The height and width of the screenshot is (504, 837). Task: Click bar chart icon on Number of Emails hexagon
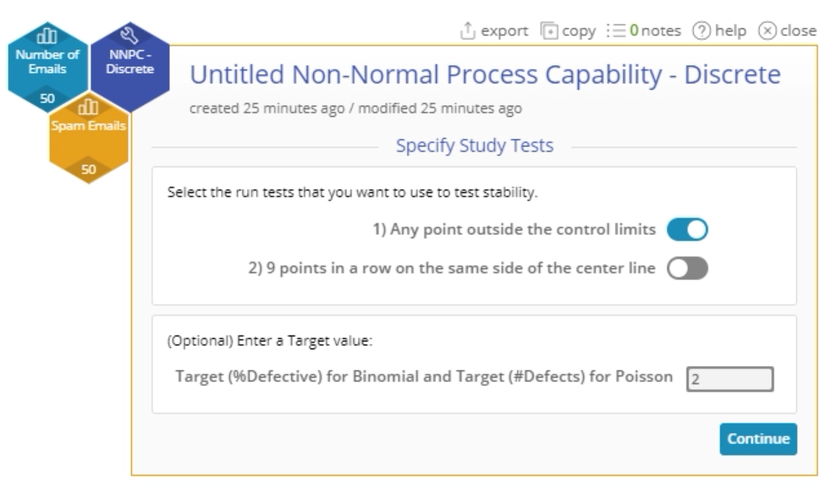(x=47, y=35)
